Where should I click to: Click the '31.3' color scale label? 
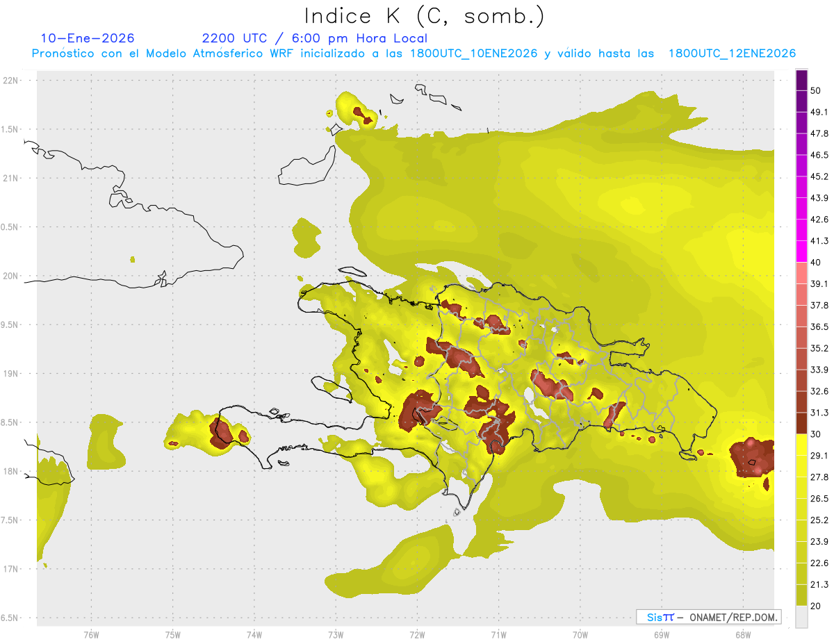[819, 413]
